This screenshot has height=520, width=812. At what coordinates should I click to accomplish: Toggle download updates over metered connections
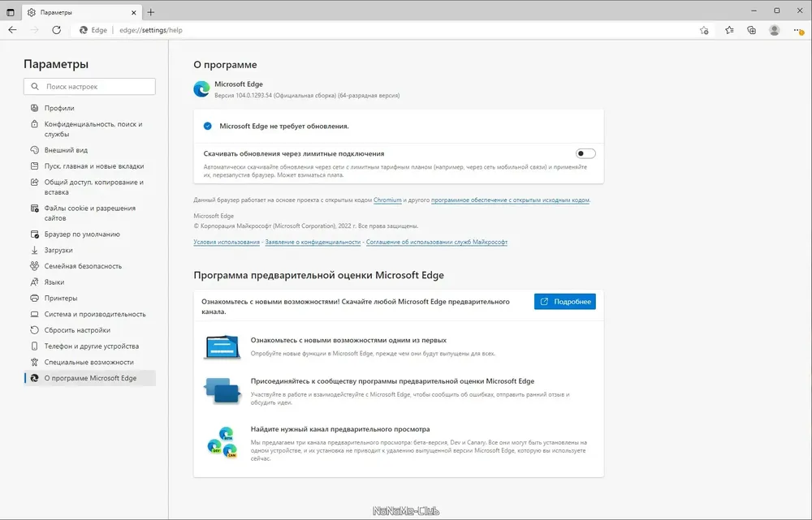(585, 153)
